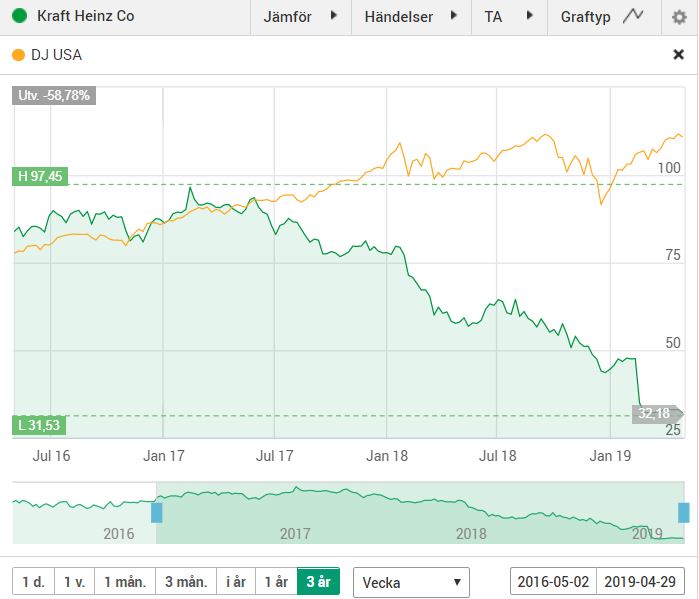Viewport: 699px width, 599px height.
Task: Click the 2018 label in navigator
Action: [x=471, y=533]
